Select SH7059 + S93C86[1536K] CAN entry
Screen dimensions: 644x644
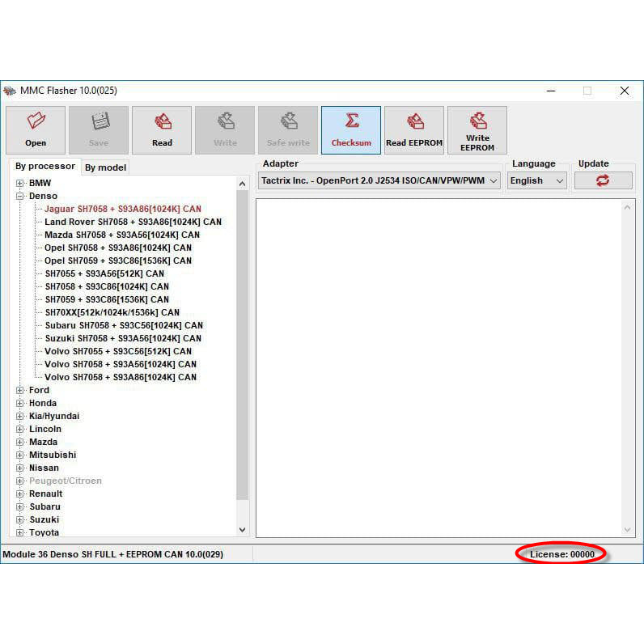pos(107,299)
